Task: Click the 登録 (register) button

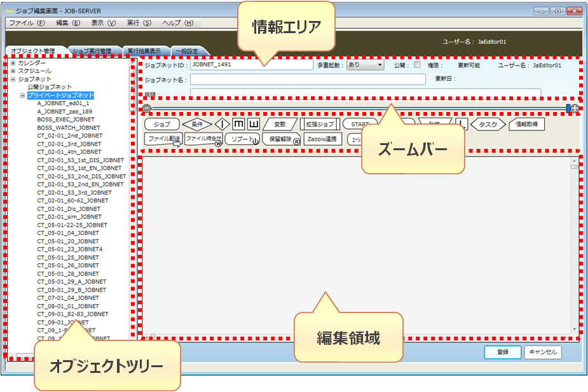Action: [502, 352]
